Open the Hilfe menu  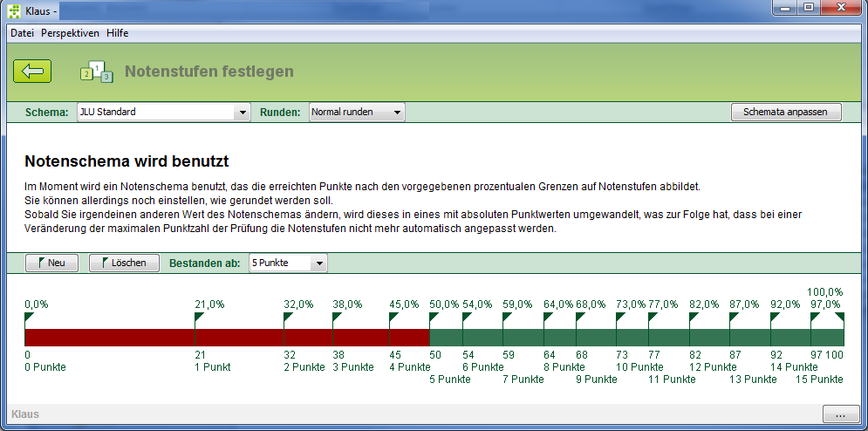click(118, 33)
